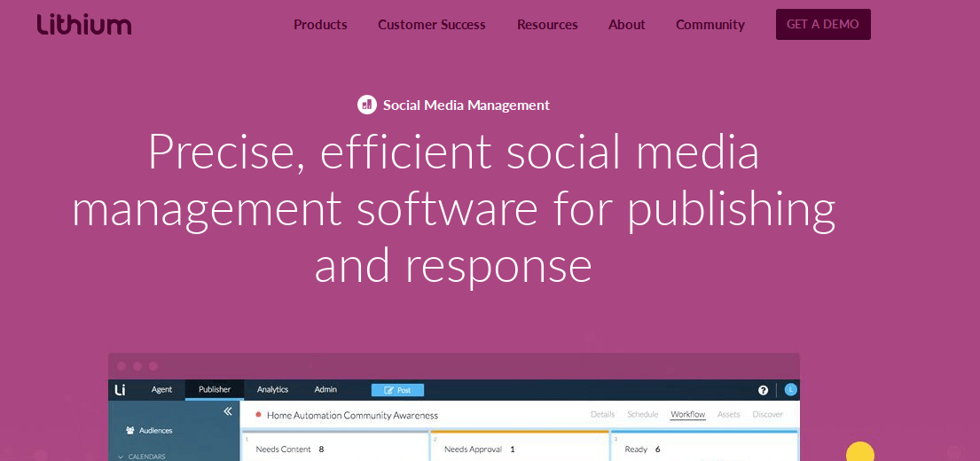Open the Customer Success menu
This screenshot has height=461, width=980.
coord(432,25)
